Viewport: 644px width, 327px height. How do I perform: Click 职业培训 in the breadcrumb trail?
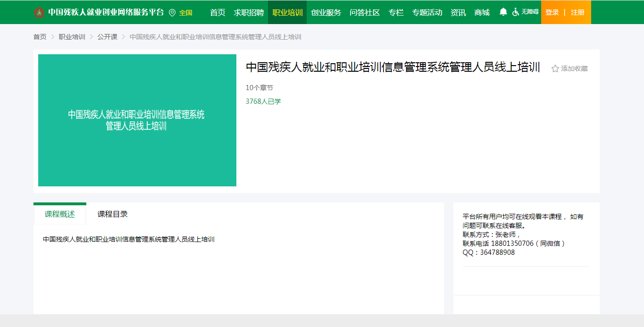click(72, 37)
